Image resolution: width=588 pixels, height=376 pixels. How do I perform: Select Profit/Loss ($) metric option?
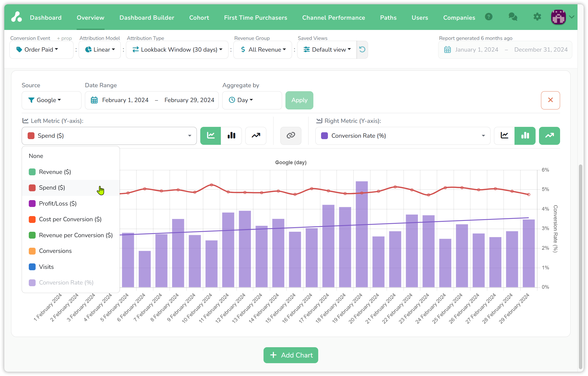(71, 204)
